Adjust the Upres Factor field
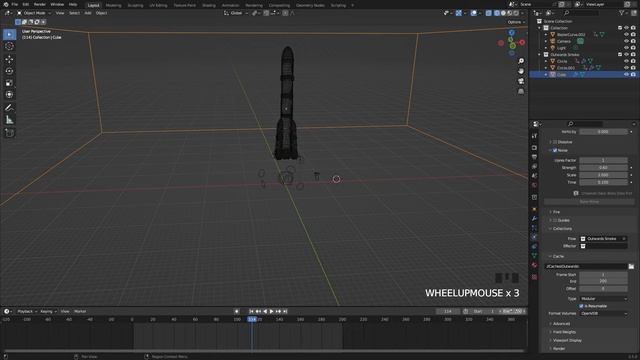The image size is (640, 360). (x=603, y=160)
